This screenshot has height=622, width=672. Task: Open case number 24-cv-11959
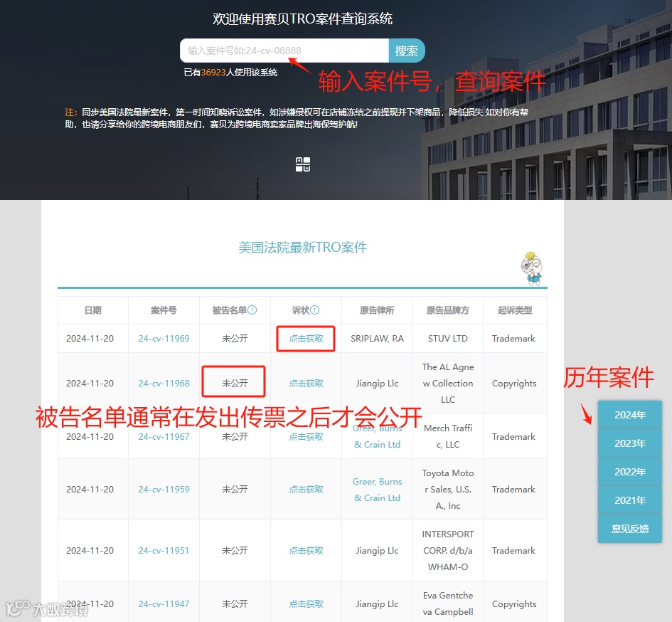coord(164,489)
